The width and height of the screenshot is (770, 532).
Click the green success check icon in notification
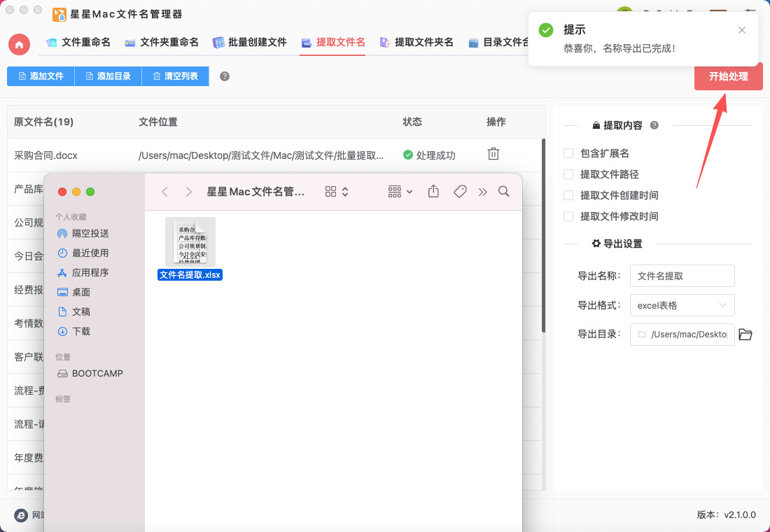545,30
